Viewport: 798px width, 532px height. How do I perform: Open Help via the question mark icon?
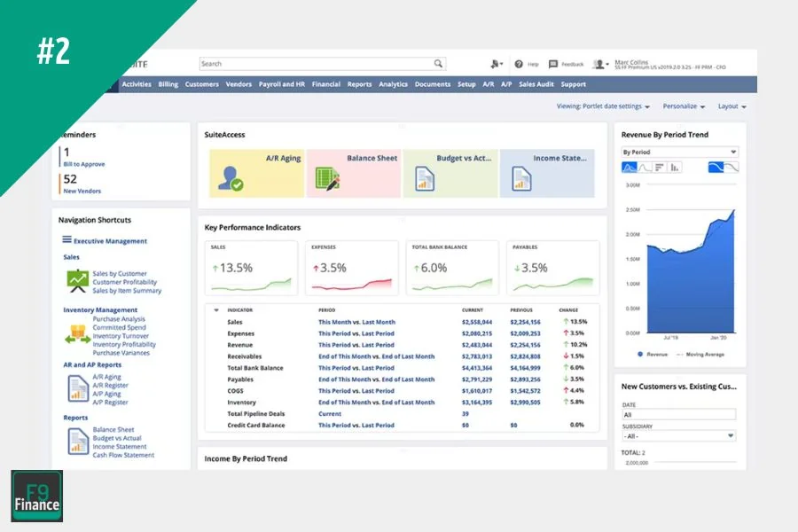pos(519,63)
